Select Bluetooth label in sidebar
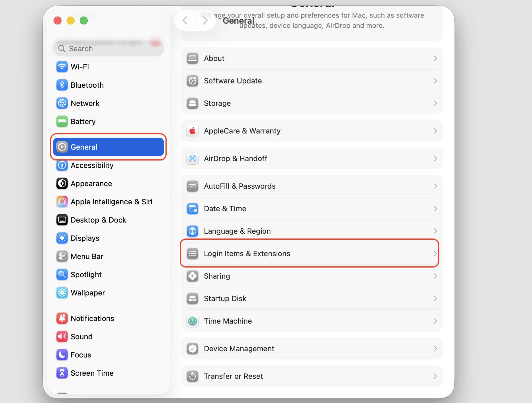532x403 pixels. pos(87,85)
